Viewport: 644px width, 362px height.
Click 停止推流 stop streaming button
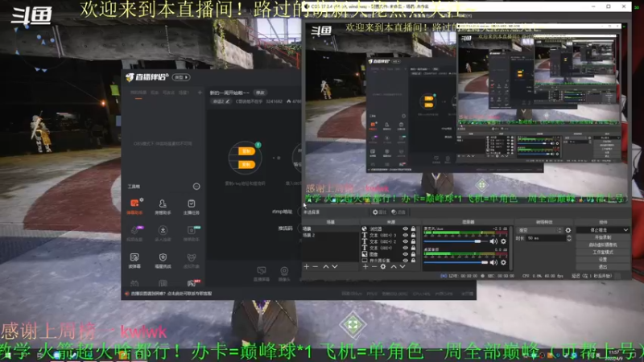[x=599, y=230]
